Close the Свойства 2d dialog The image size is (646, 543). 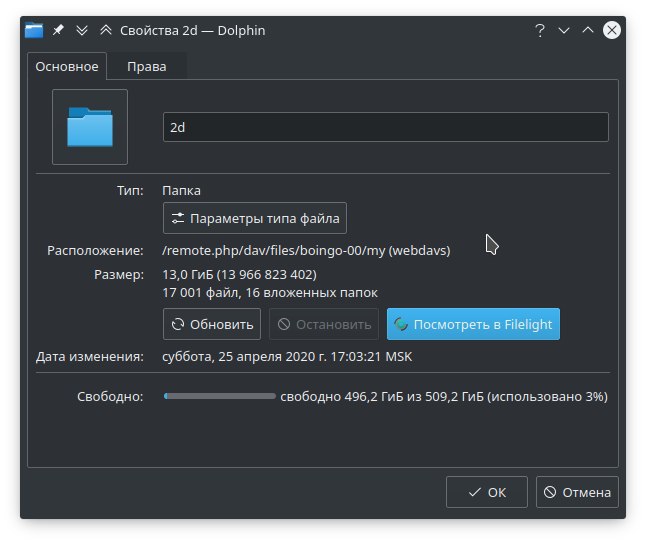tap(612, 30)
